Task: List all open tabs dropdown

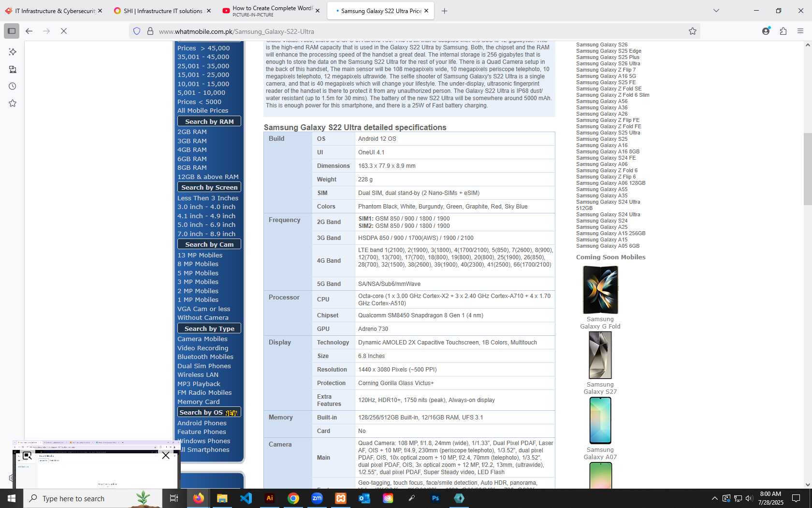Action: pyautogui.click(x=716, y=11)
